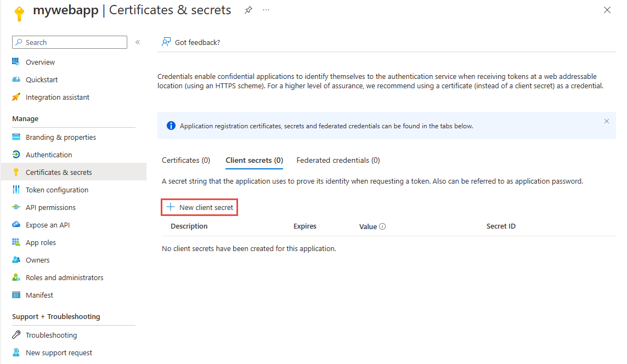Open the application Manifest
The height and width of the screenshot is (364, 627).
38,294
